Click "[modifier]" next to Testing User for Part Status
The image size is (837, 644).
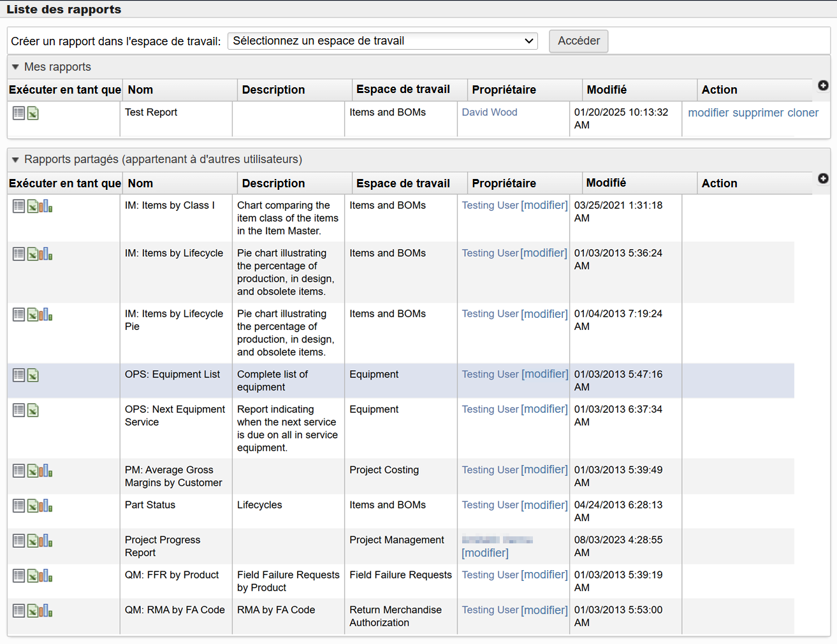point(544,504)
